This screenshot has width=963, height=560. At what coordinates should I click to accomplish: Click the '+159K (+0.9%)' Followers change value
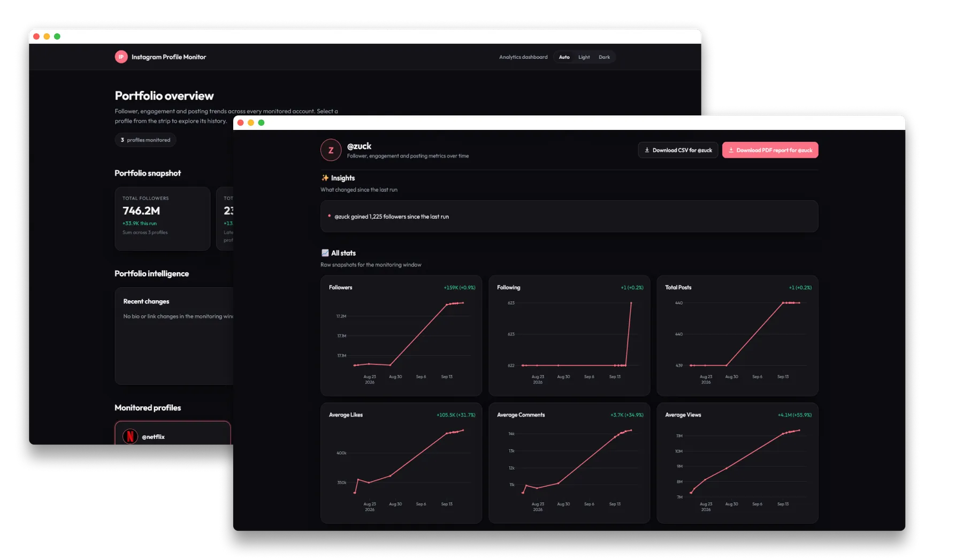460,288
